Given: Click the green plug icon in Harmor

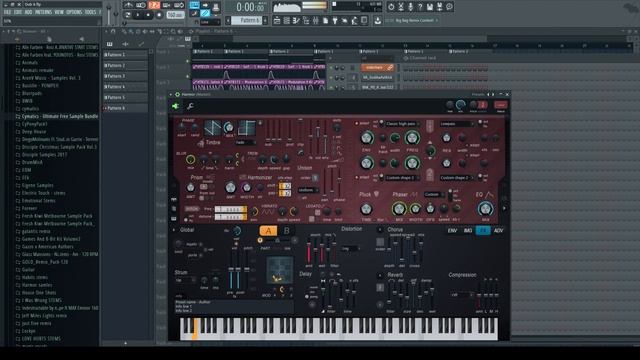Looking at the screenshot, I should tap(175, 106).
